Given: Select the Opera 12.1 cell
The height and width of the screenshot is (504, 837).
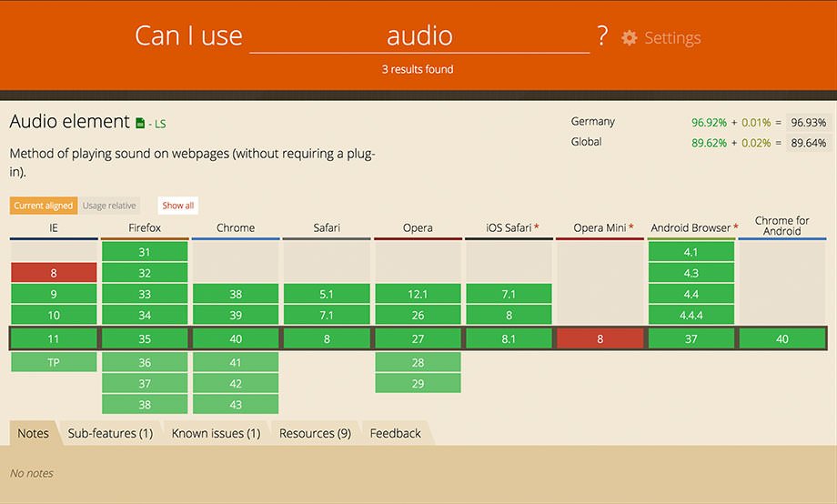Looking at the screenshot, I should pyautogui.click(x=418, y=294).
